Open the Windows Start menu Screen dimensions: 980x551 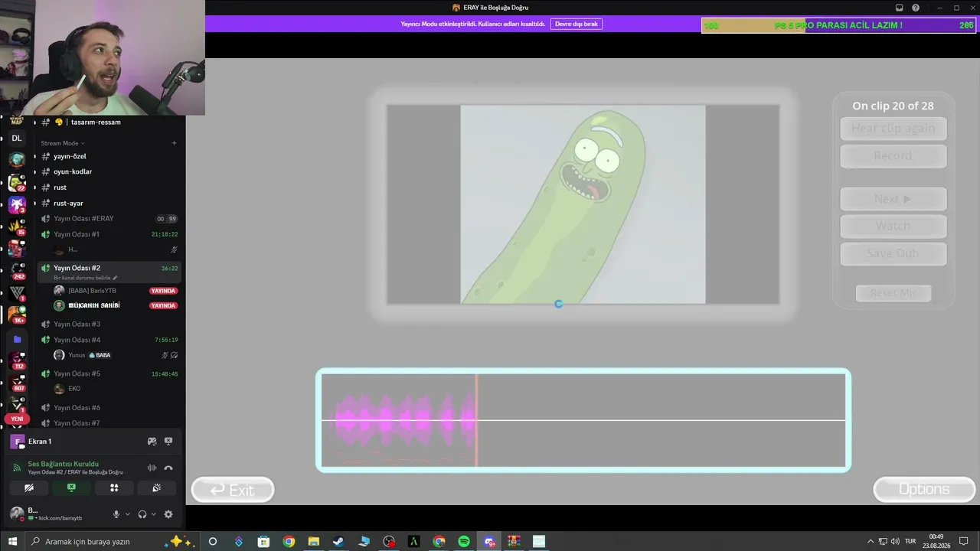click(12, 541)
